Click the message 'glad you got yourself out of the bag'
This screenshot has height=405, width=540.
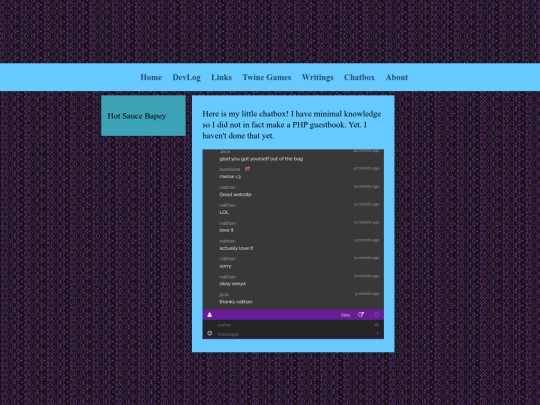[261, 159]
